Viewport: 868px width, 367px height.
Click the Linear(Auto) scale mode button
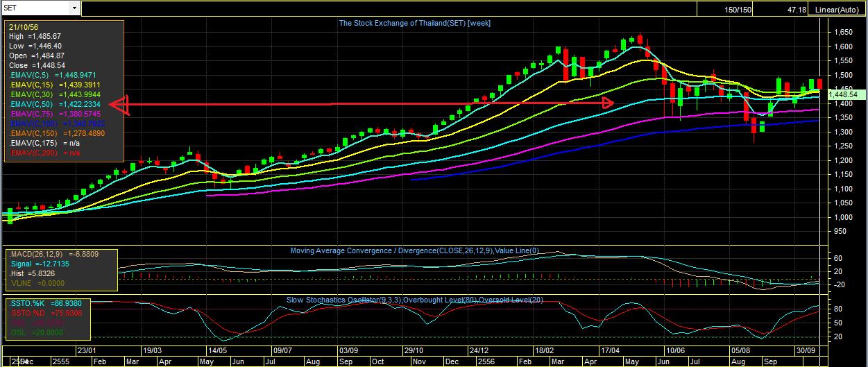point(837,9)
